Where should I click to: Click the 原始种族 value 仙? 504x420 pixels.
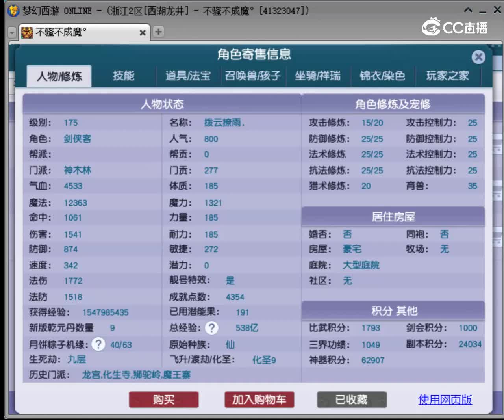click(x=230, y=345)
